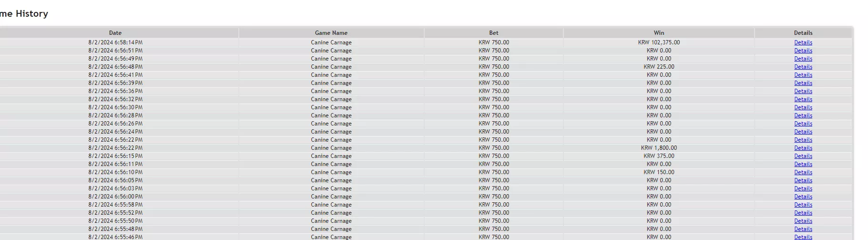Sort by the Date column header
Viewport: 868px width, 240px height.
pos(115,33)
